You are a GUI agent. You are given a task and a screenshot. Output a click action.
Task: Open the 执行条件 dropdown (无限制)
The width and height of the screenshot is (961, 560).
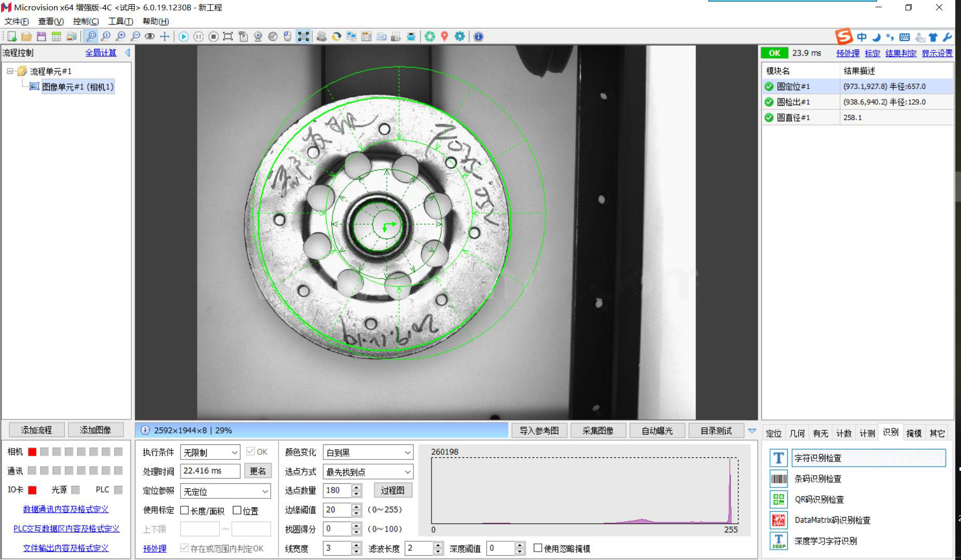pos(210,452)
